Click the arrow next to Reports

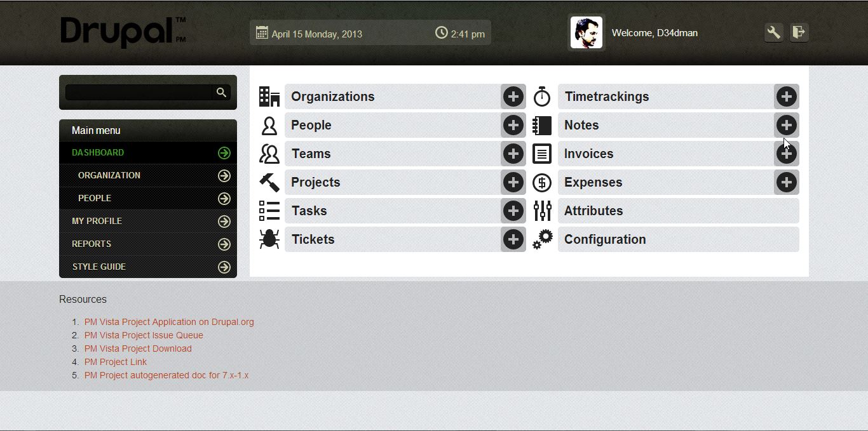224,244
